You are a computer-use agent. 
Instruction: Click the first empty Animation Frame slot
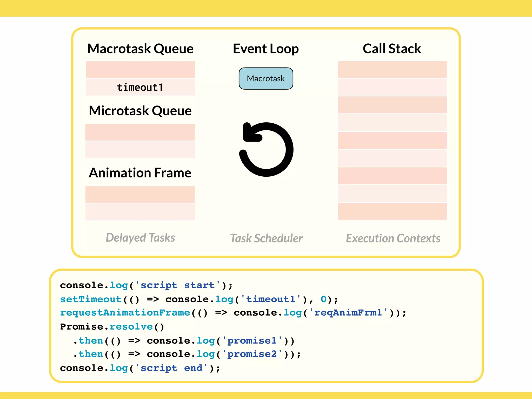tap(140, 194)
